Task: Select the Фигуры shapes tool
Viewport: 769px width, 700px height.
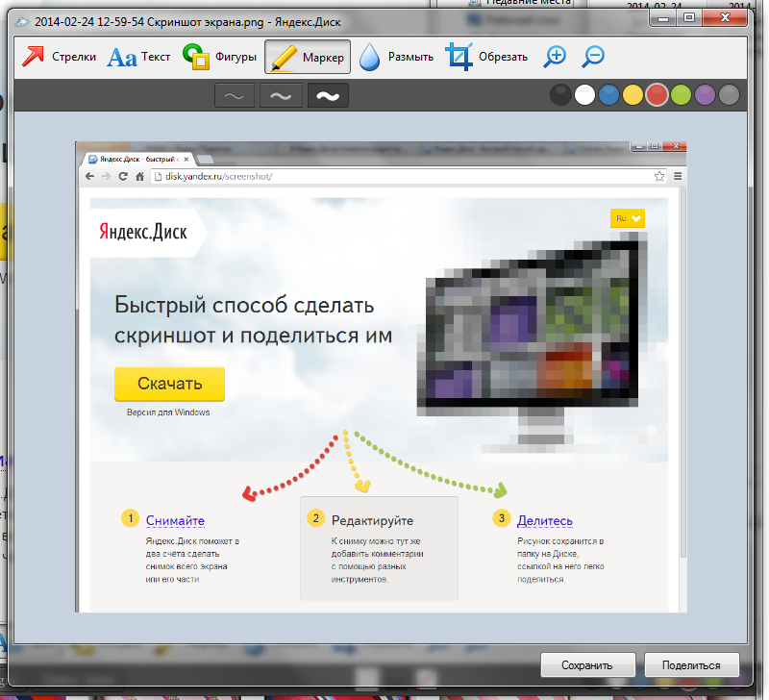Action: [x=219, y=57]
